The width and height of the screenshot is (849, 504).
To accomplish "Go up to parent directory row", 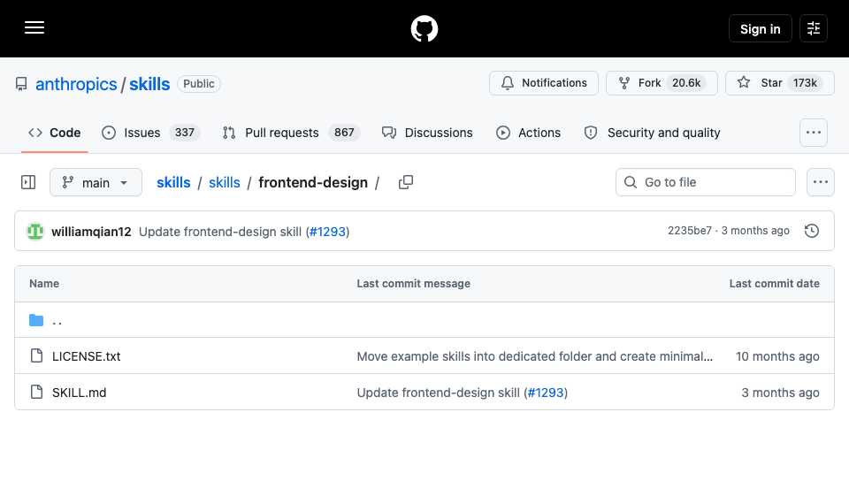I will point(424,320).
